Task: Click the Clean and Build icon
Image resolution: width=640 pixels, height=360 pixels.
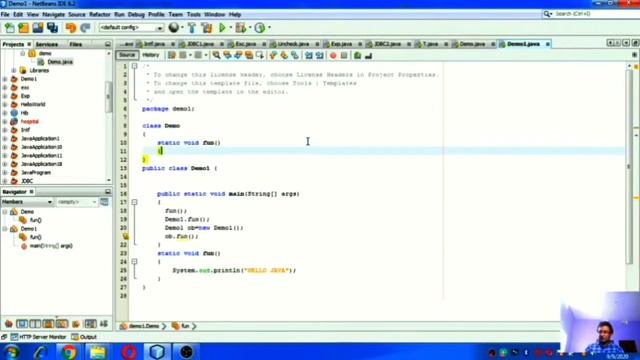Action: [207, 28]
